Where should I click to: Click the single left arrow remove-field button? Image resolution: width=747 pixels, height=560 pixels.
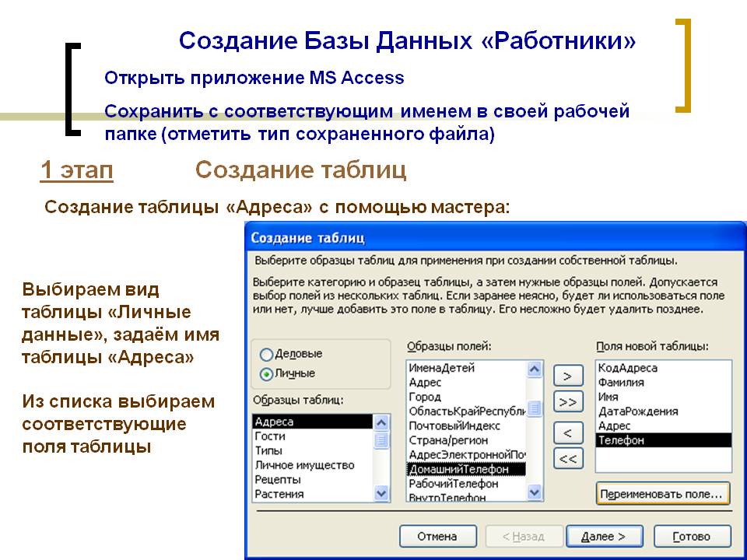tap(568, 432)
